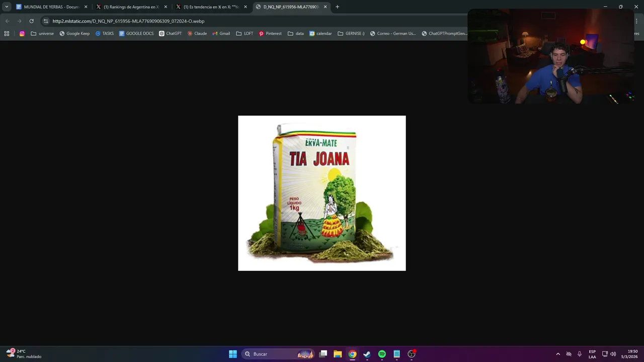Open the Gmail bookmark
The height and width of the screenshot is (362, 644).
point(221,34)
